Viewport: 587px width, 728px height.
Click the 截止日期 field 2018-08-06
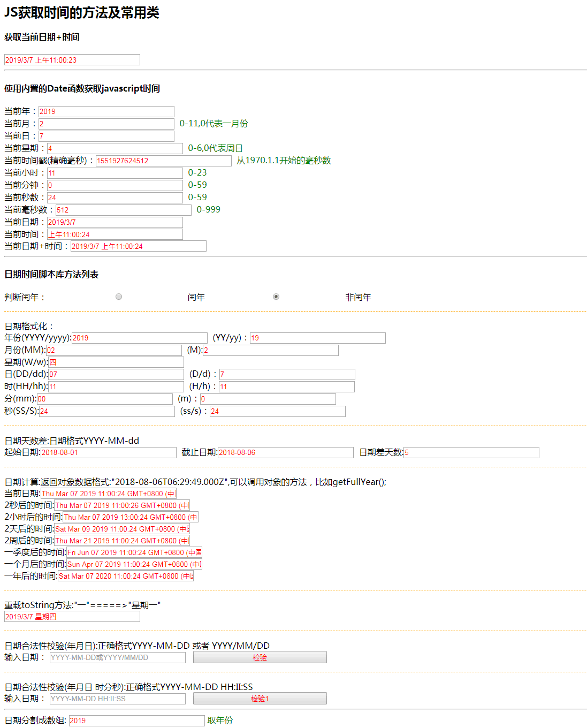pyautogui.click(x=286, y=452)
